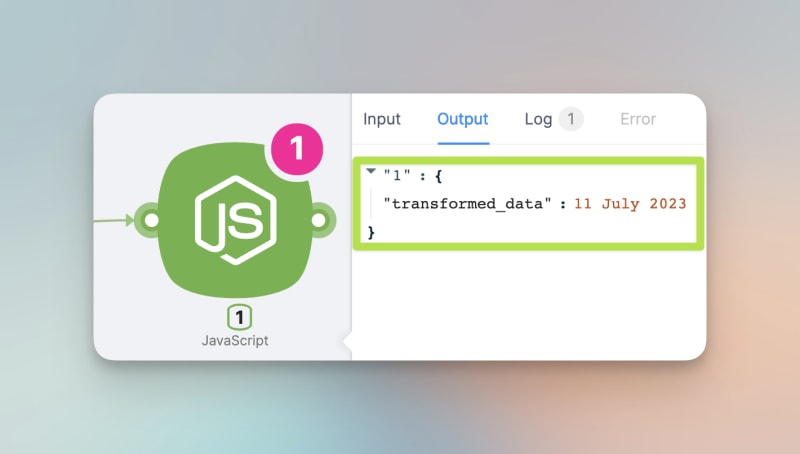This screenshot has height=454, width=800.
Task: Select the input connector of the JavaScript node
Action: coord(151,220)
